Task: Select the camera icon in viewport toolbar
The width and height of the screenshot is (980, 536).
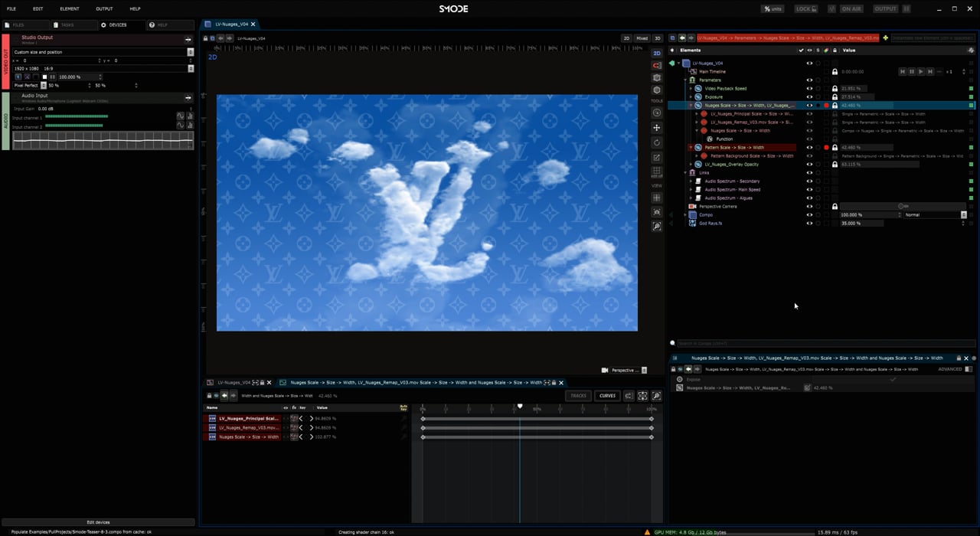Action: (x=657, y=212)
